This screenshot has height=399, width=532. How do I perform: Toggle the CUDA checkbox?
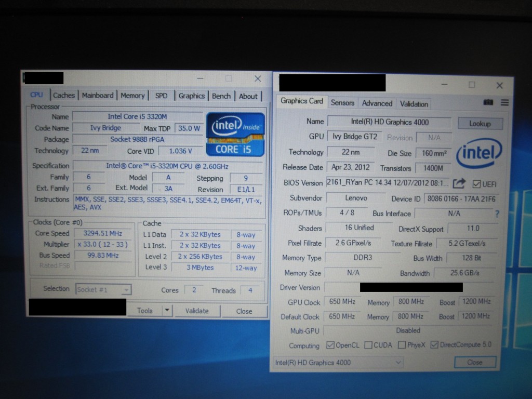pyautogui.click(x=368, y=345)
